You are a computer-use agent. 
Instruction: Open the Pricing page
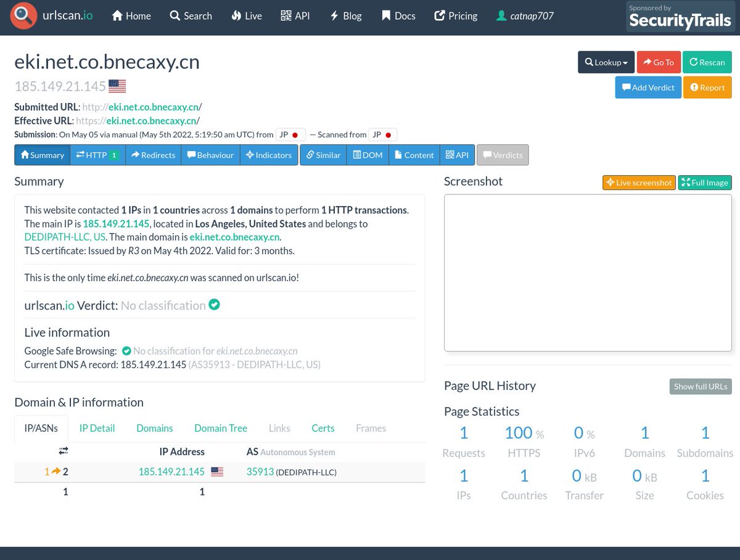(456, 16)
